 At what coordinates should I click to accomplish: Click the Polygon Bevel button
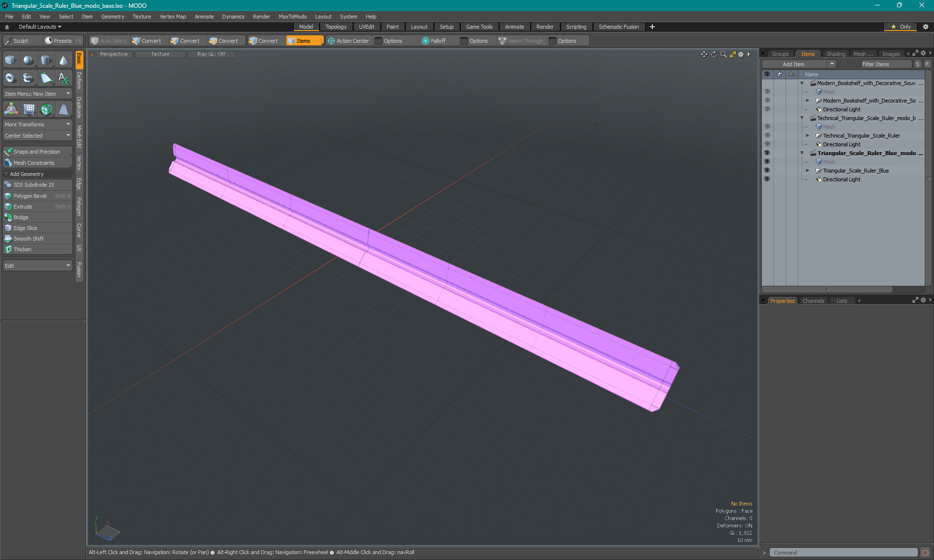[x=37, y=196]
